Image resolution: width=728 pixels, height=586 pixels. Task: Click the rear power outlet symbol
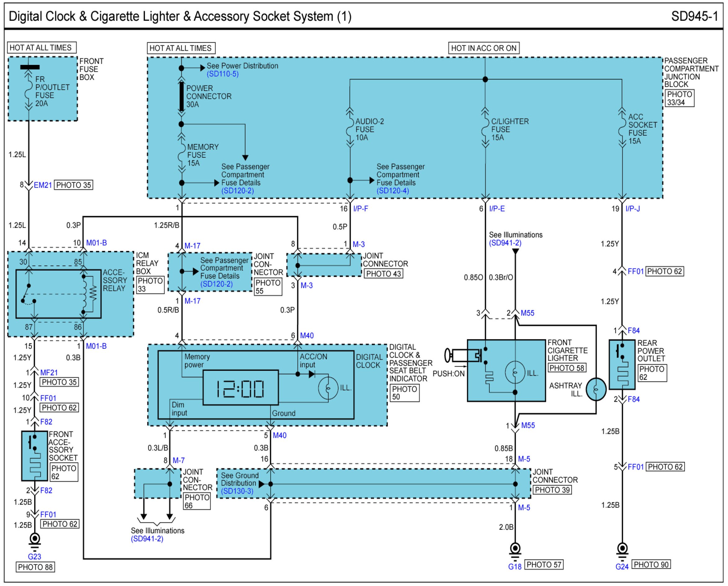click(622, 364)
